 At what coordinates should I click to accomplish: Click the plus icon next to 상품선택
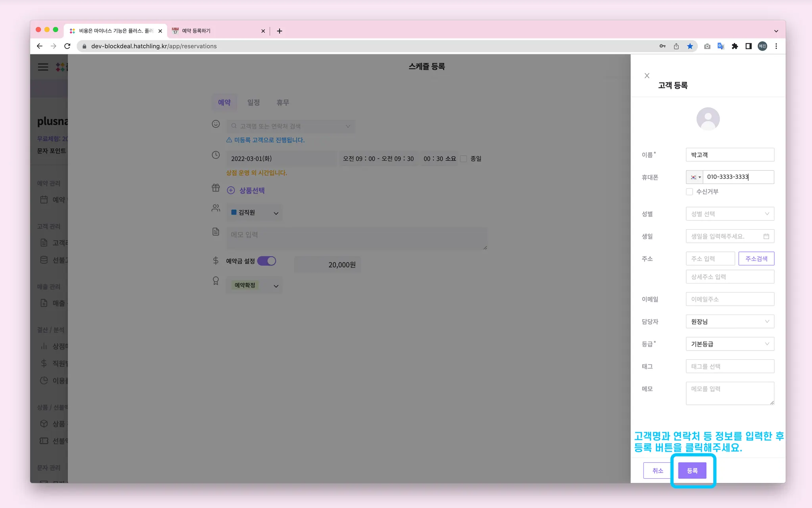231,190
